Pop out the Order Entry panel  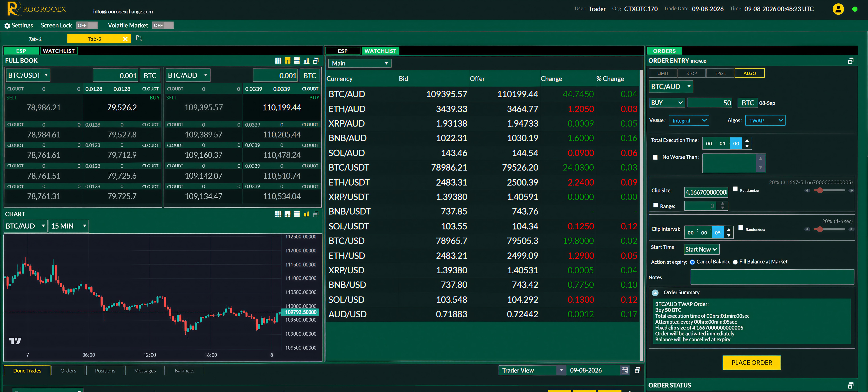[850, 61]
